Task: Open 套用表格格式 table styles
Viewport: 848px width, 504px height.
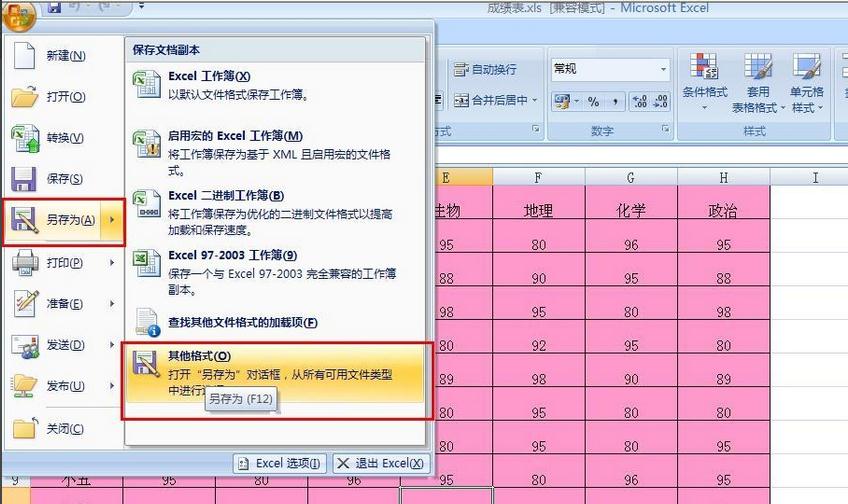Action: pos(758,83)
